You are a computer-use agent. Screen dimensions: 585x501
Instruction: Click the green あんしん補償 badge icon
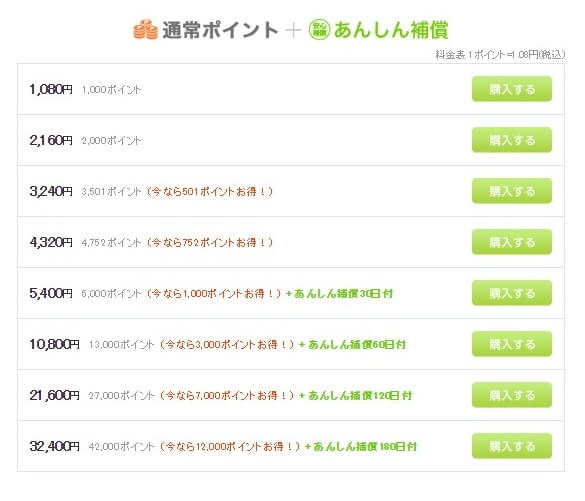click(x=319, y=30)
